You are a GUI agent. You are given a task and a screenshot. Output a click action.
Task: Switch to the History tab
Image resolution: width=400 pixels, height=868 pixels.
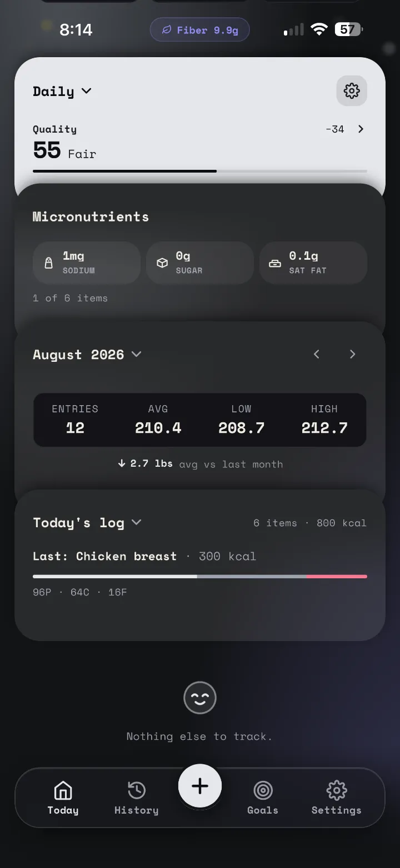click(136, 798)
